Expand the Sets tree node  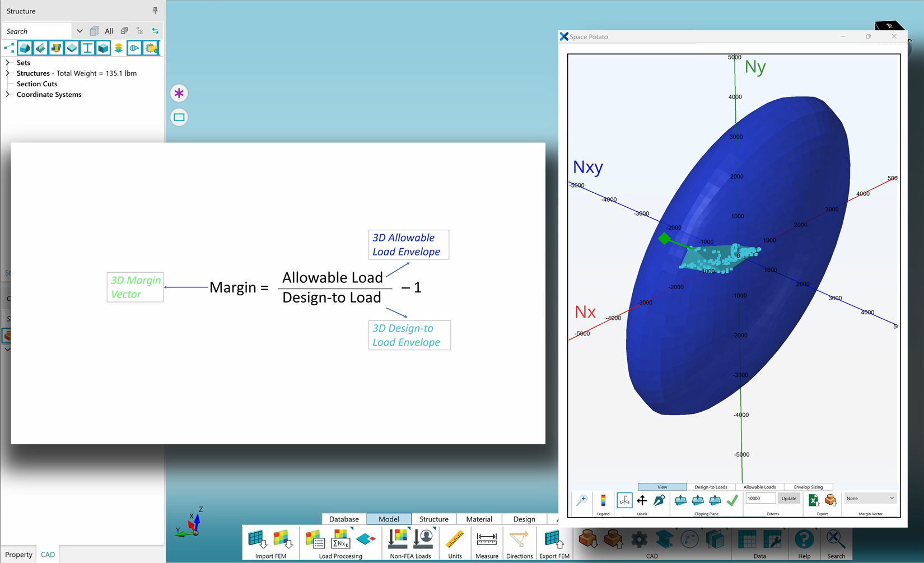click(x=8, y=63)
